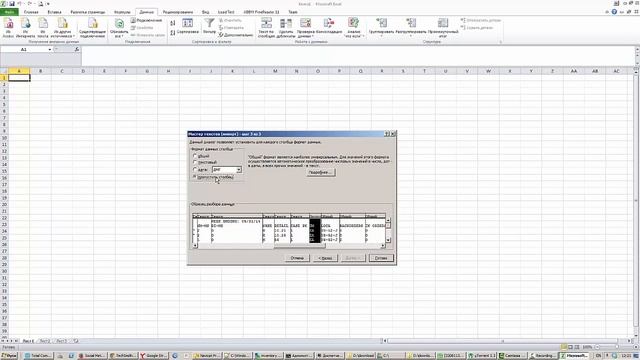Screen dimensions: 640x360
Task: Click the blue Help question mark icon
Action: coord(614,12)
